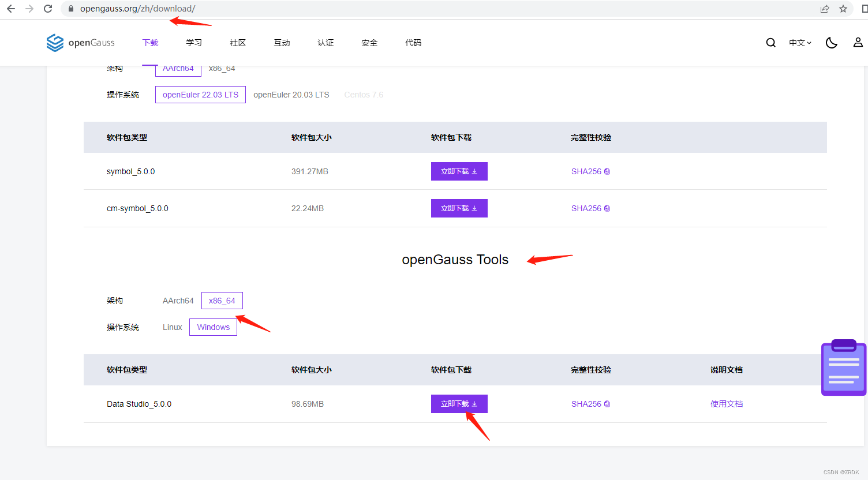Viewport: 868px width, 480px height.
Task: Download Data Studio_5.0.0 package
Action: pyautogui.click(x=459, y=404)
